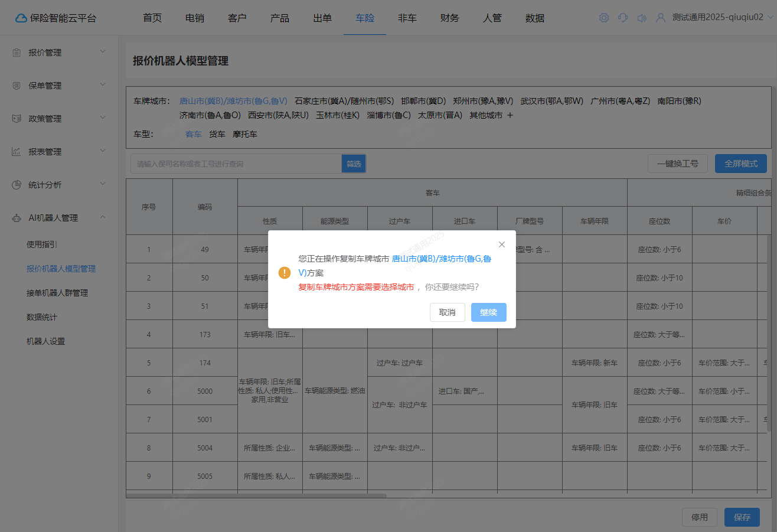Click the 筛选 filter button
The image size is (777, 532).
354,164
